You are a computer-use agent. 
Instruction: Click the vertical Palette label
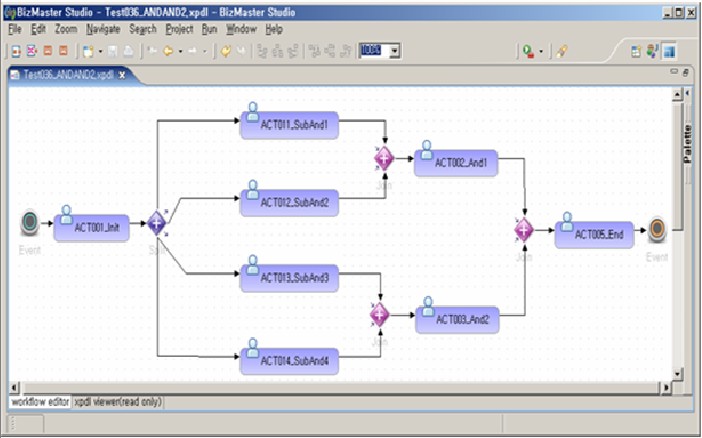tap(688, 144)
